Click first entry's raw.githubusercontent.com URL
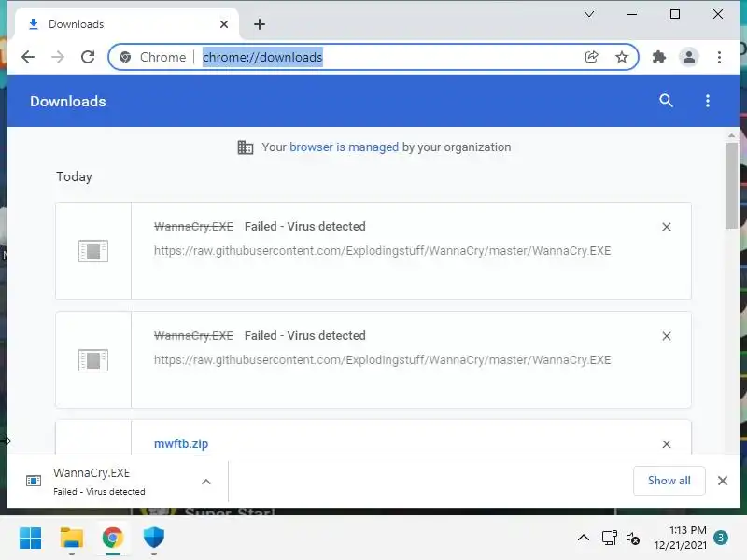The image size is (747, 560). click(382, 250)
